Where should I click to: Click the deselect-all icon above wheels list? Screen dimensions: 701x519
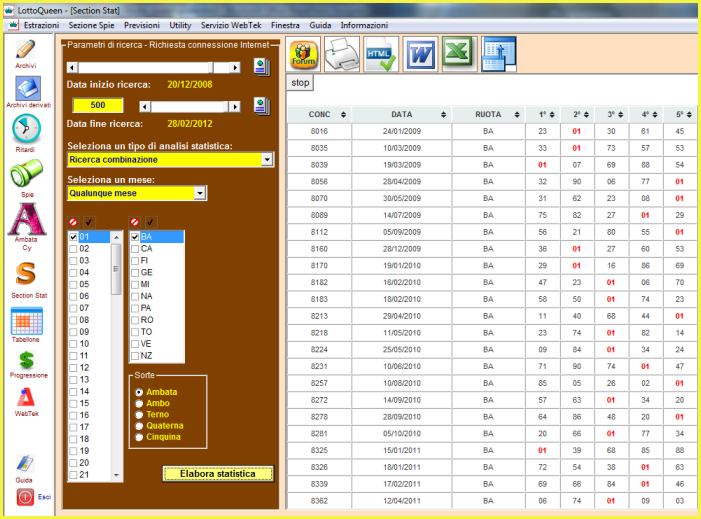(134, 222)
